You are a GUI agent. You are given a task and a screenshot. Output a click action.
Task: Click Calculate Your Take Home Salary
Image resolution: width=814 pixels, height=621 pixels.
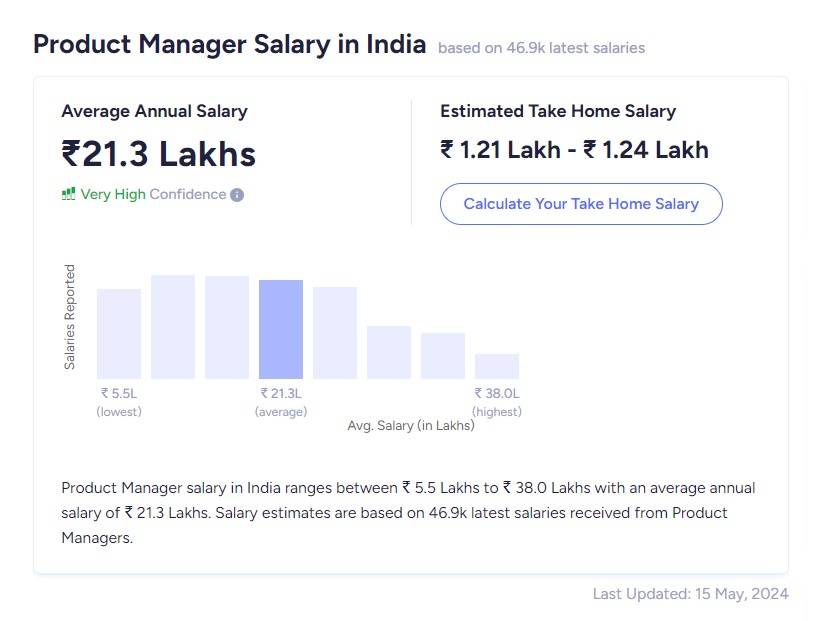click(581, 204)
